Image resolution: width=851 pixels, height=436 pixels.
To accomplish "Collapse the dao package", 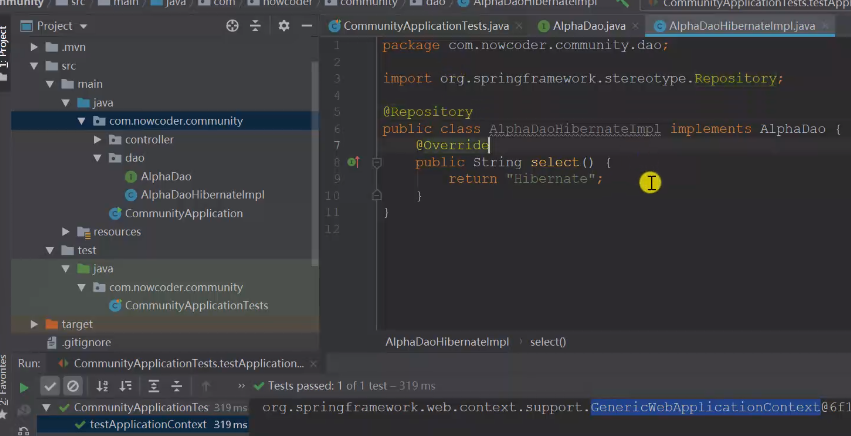I will coord(97,158).
